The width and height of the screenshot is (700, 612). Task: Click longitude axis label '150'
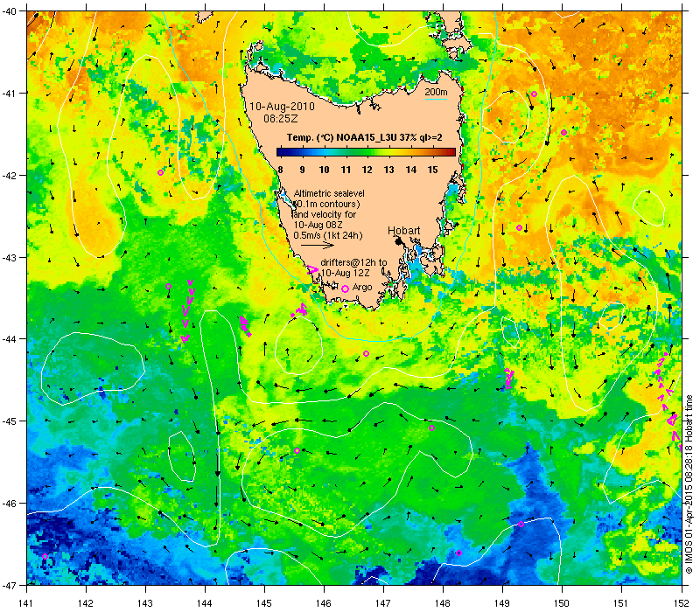562,603
